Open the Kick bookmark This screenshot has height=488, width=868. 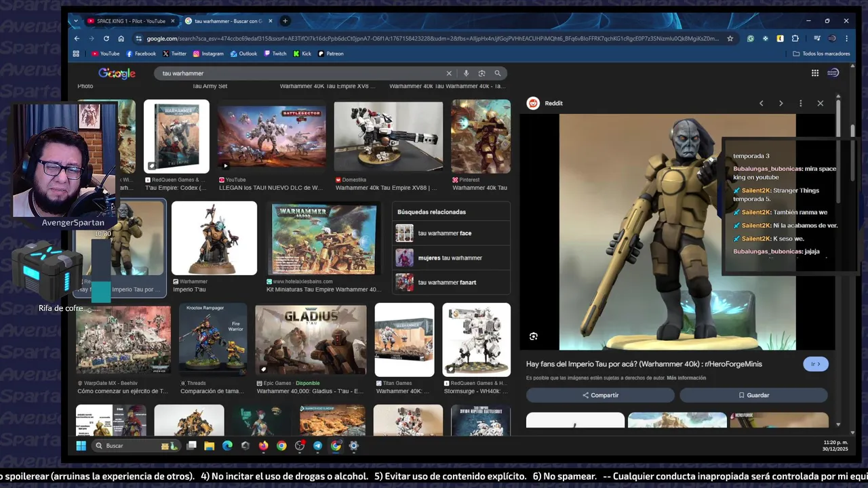point(302,54)
